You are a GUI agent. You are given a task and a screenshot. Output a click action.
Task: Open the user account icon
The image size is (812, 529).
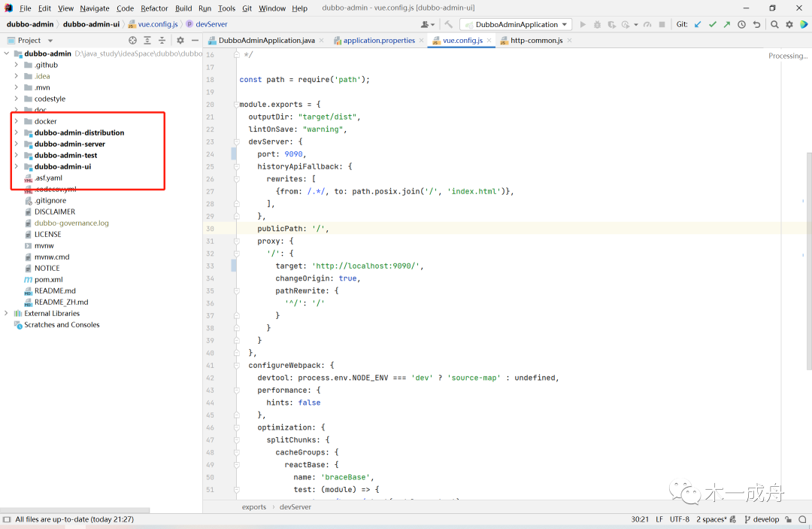[427, 24]
